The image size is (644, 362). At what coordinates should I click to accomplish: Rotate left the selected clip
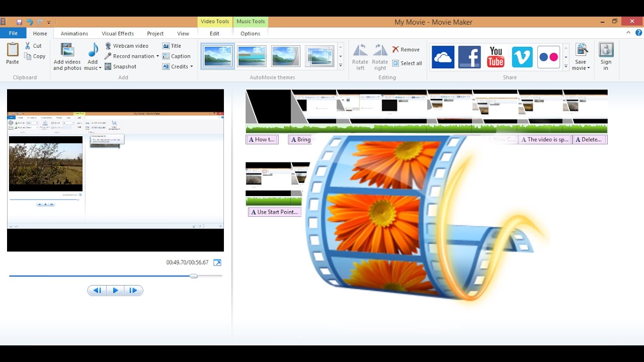pyautogui.click(x=360, y=56)
